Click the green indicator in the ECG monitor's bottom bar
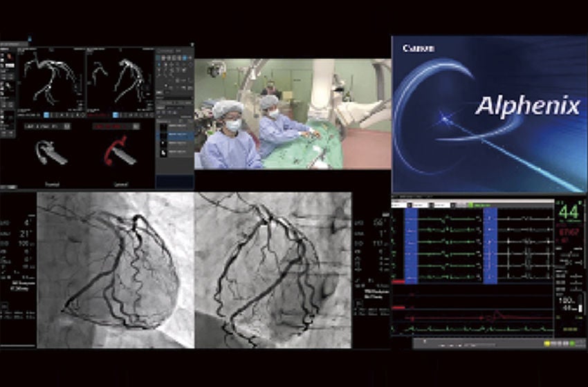 click(572, 343)
